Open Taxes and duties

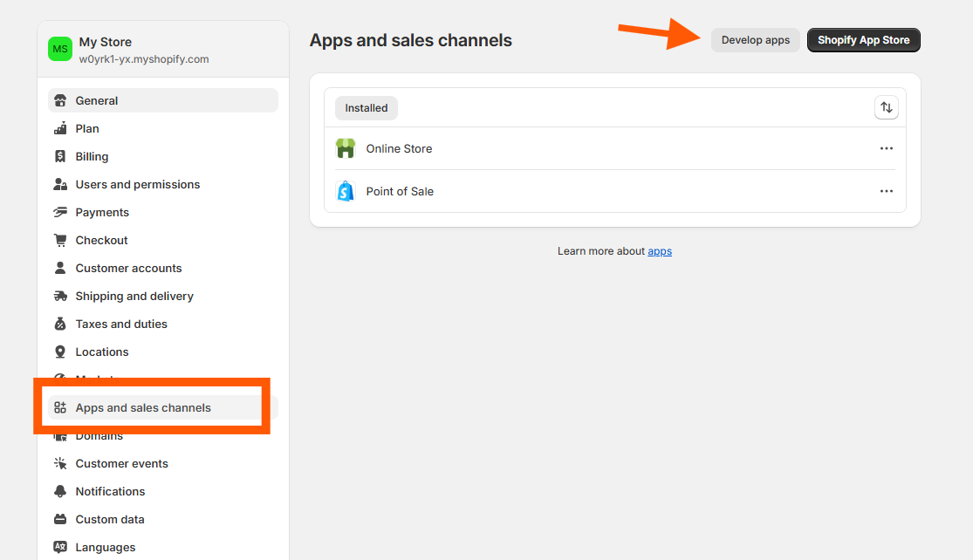pyautogui.click(x=162, y=324)
